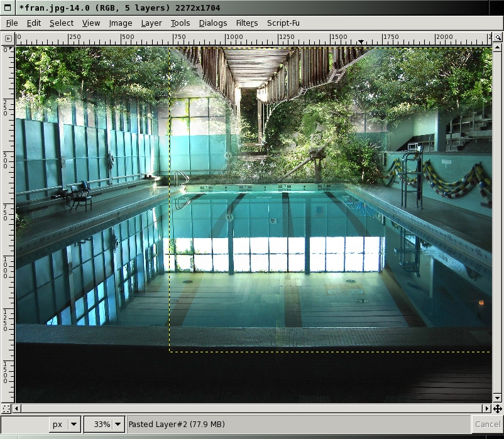504x439 pixels.
Task: Open the Filters menu
Action: pos(247,23)
